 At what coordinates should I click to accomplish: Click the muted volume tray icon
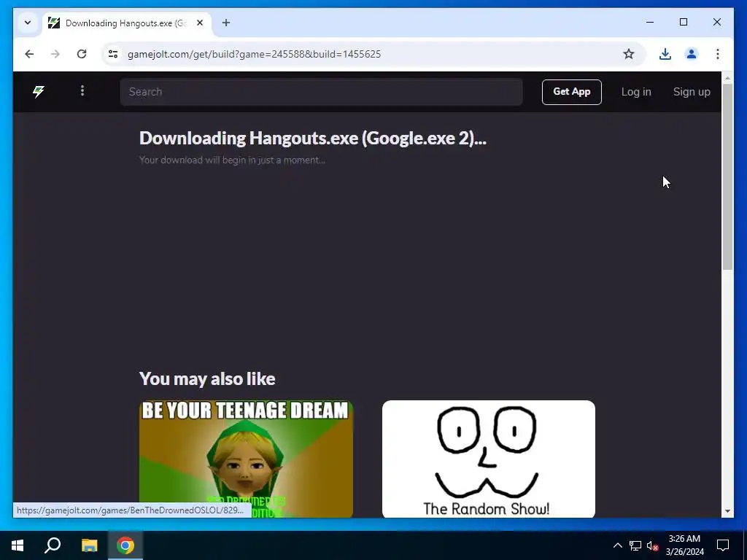(x=653, y=545)
